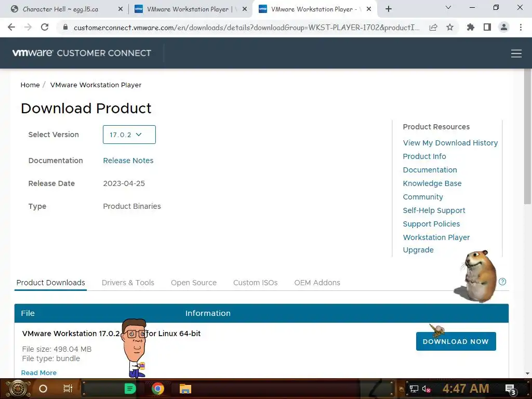The image size is (532, 399).
Task: Open View My Download History
Action: (x=450, y=143)
